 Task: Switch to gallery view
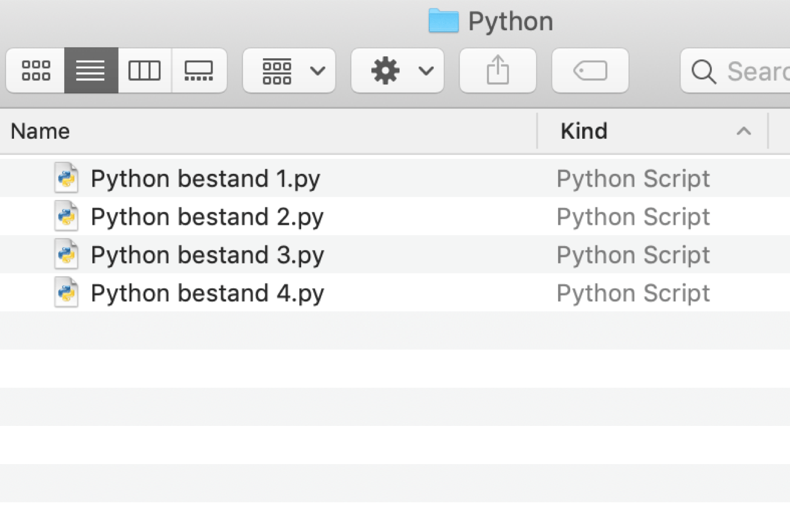[199, 71]
